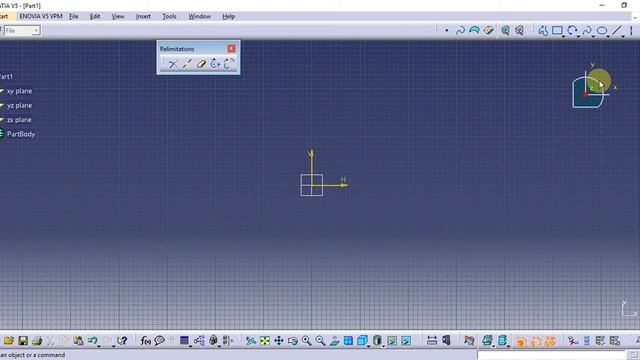
Task: Select the Quick Trim eraser tool
Action: (201, 64)
